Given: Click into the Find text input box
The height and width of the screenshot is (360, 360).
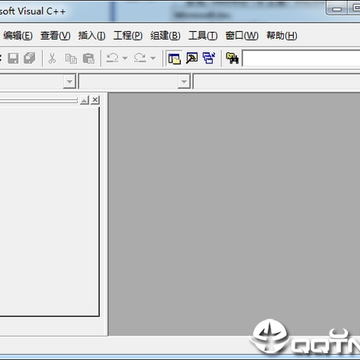Looking at the screenshot, I should click(301, 59).
